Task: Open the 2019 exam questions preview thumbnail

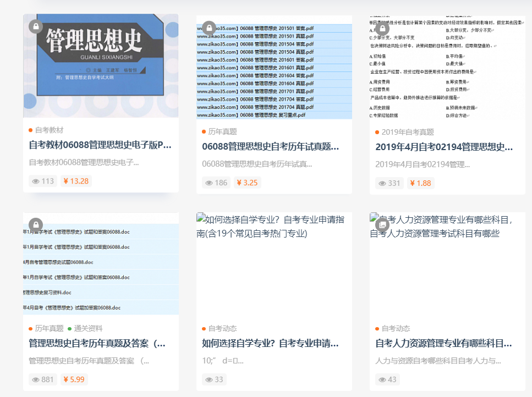Action: tap(447, 68)
